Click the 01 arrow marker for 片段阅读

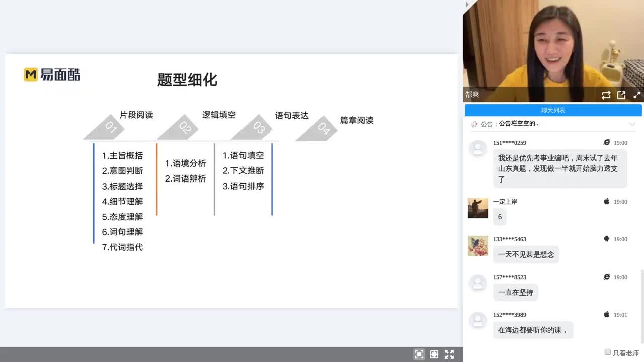pos(104,128)
